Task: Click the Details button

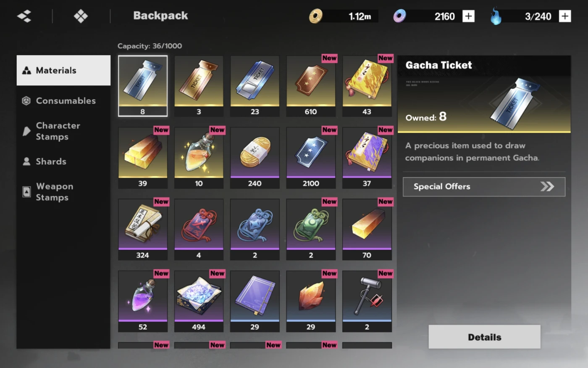Action: click(484, 337)
